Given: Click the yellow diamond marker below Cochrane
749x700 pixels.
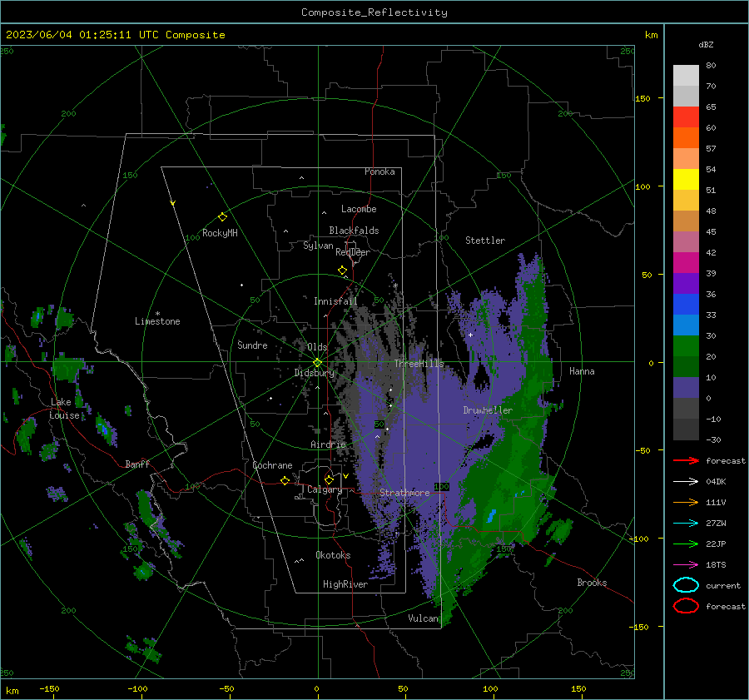Looking at the screenshot, I should pyautogui.click(x=285, y=480).
